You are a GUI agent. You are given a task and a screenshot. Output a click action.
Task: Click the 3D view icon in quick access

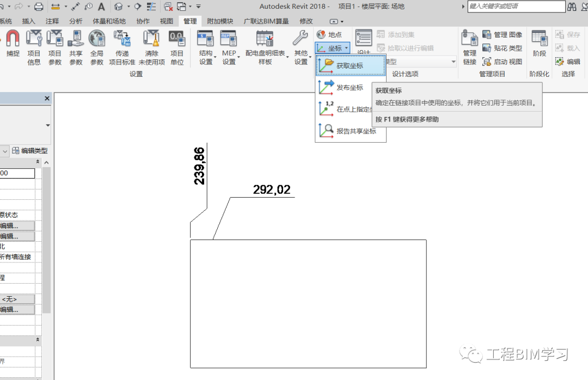(x=119, y=7)
